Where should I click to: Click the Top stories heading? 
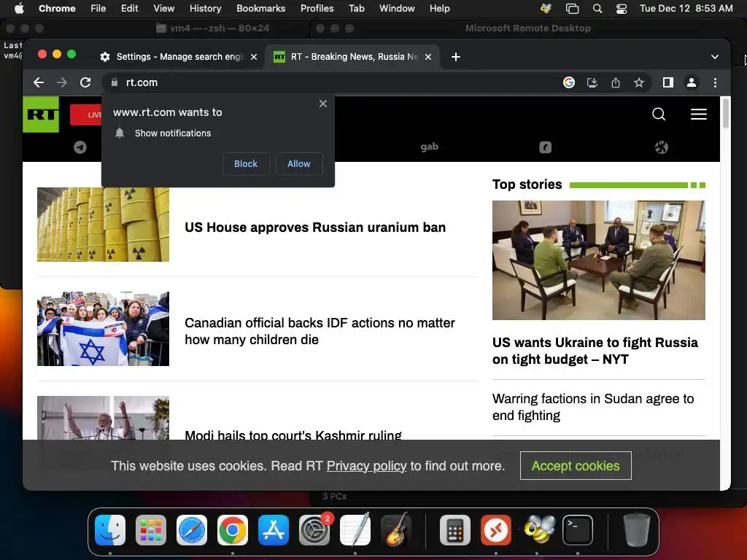click(x=527, y=184)
